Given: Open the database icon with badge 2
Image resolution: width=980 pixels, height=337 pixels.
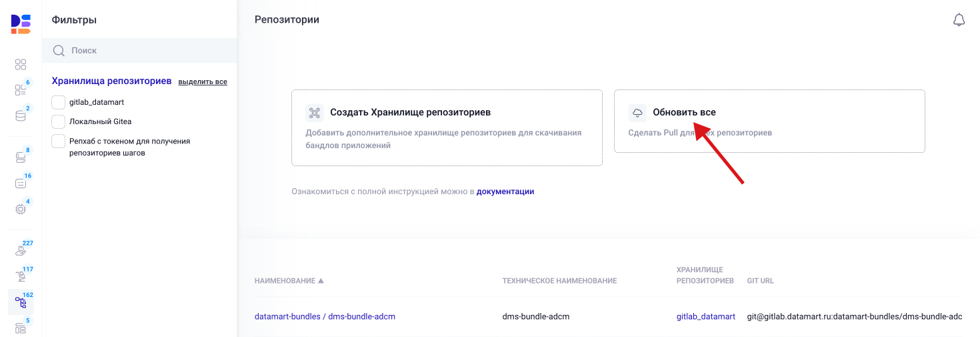Looking at the screenshot, I should [x=21, y=116].
